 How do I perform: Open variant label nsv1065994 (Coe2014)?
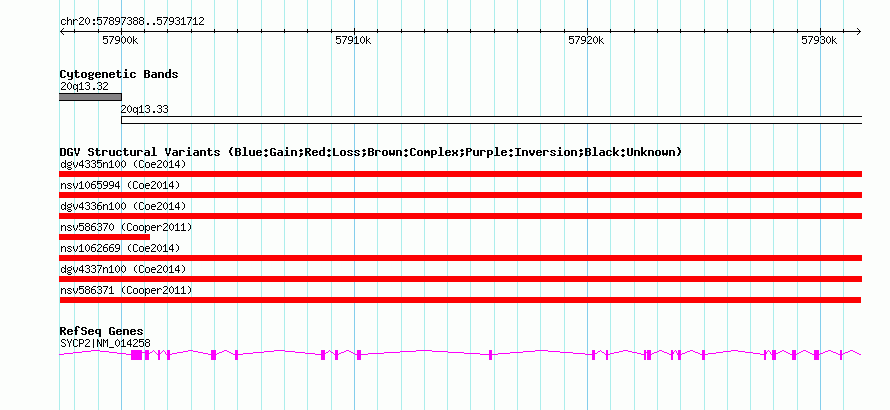pyautogui.click(x=120, y=186)
